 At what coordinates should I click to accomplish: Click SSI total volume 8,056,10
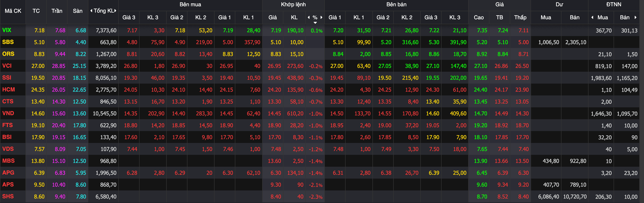(x=106, y=78)
